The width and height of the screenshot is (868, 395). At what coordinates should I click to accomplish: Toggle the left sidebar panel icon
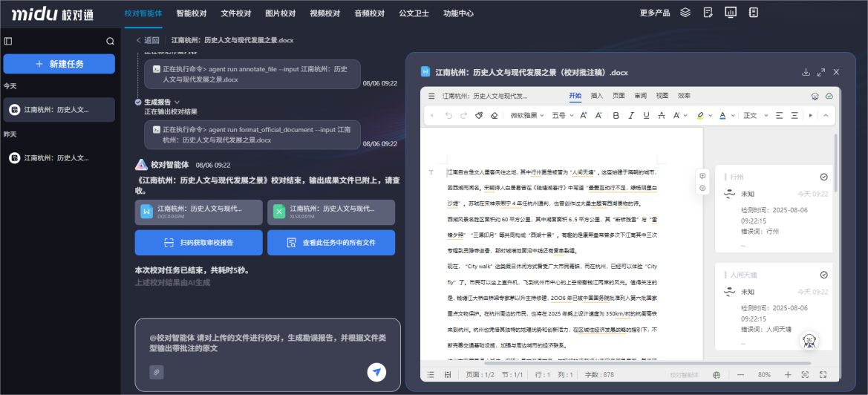pos(8,41)
